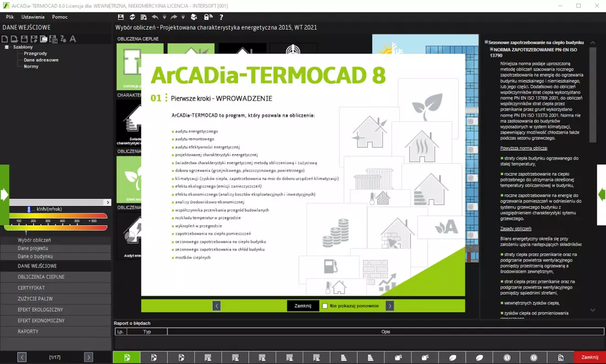Switch to OBLICZENIA CIEPLNE section

[x=56, y=277]
